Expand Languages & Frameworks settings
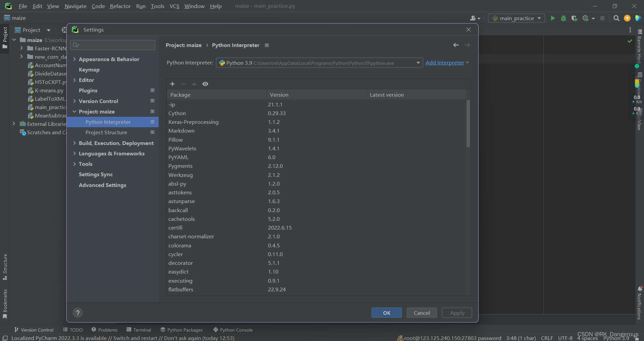Viewport: 644px width, 341px height. pyautogui.click(x=74, y=153)
